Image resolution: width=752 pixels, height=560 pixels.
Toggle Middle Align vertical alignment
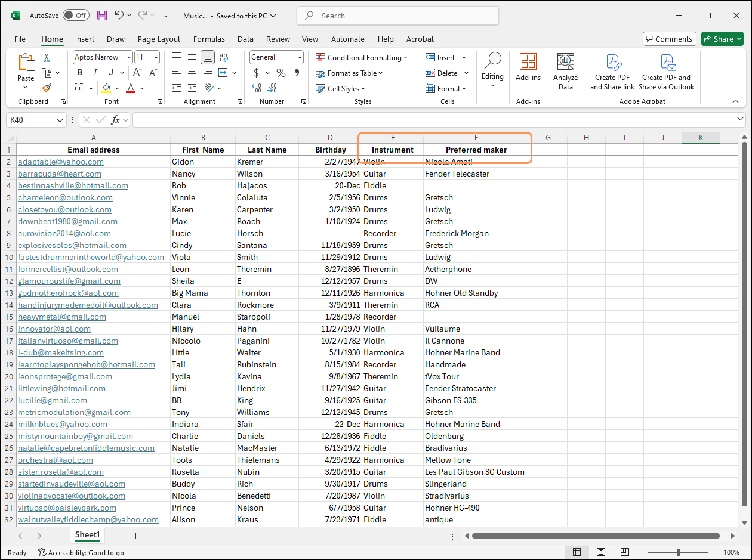tap(192, 57)
